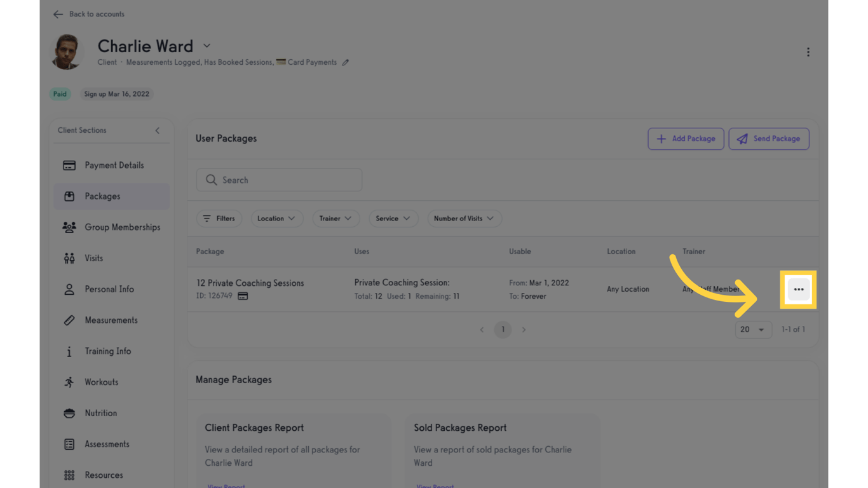Open Payment Details section

(x=114, y=165)
